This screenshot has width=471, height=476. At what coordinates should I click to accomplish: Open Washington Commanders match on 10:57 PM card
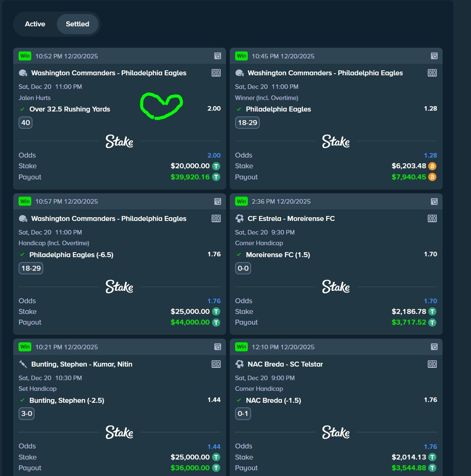[x=109, y=218]
